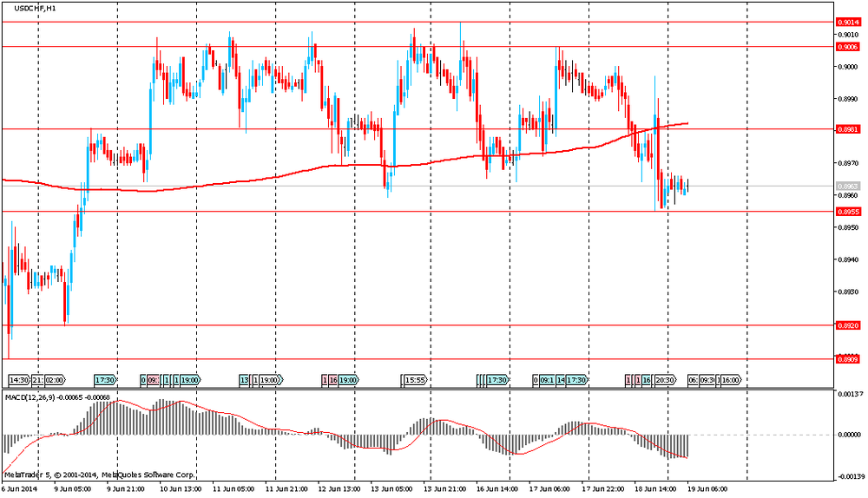Select the 10 Jun 13:00 time label
This screenshot has width=868, height=498.
click(181, 489)
